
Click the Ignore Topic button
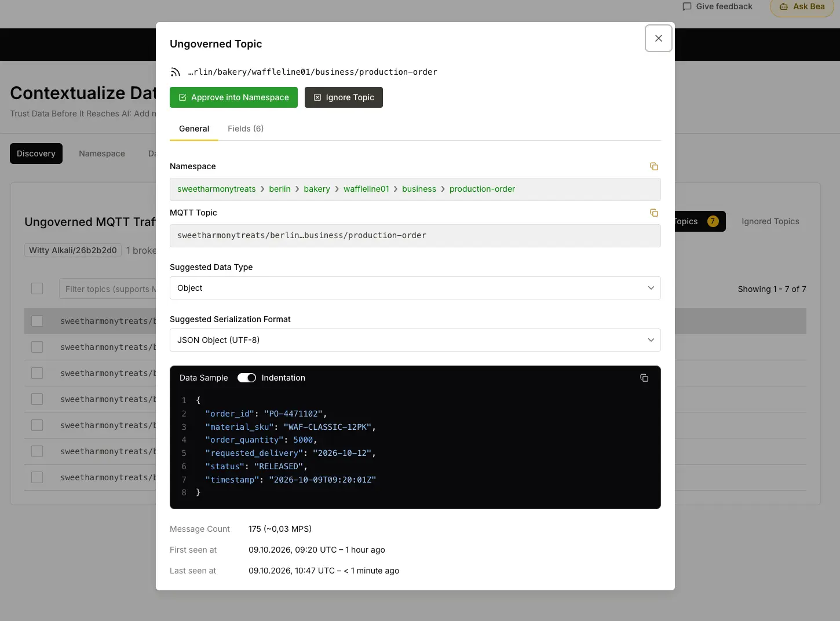[344, 97]
